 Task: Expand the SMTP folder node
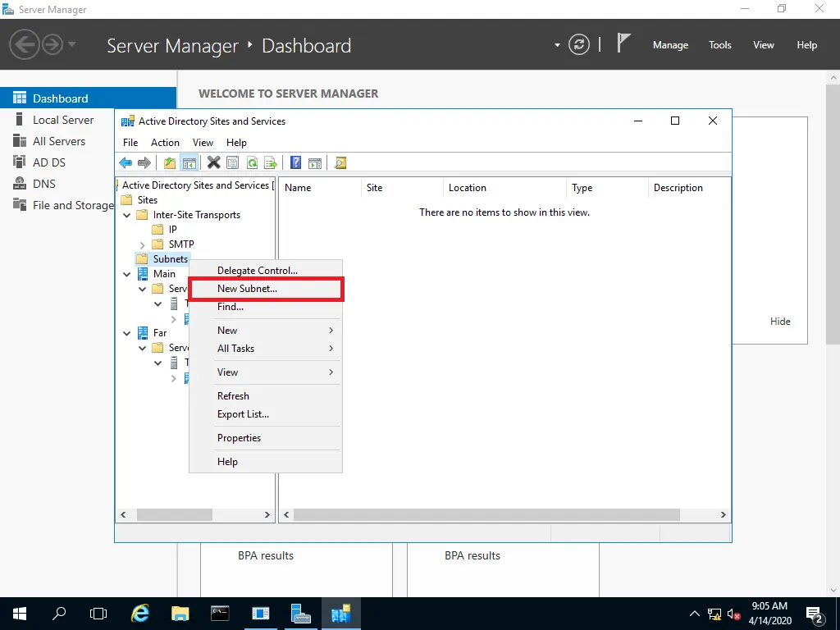click(x=142, y=244)
